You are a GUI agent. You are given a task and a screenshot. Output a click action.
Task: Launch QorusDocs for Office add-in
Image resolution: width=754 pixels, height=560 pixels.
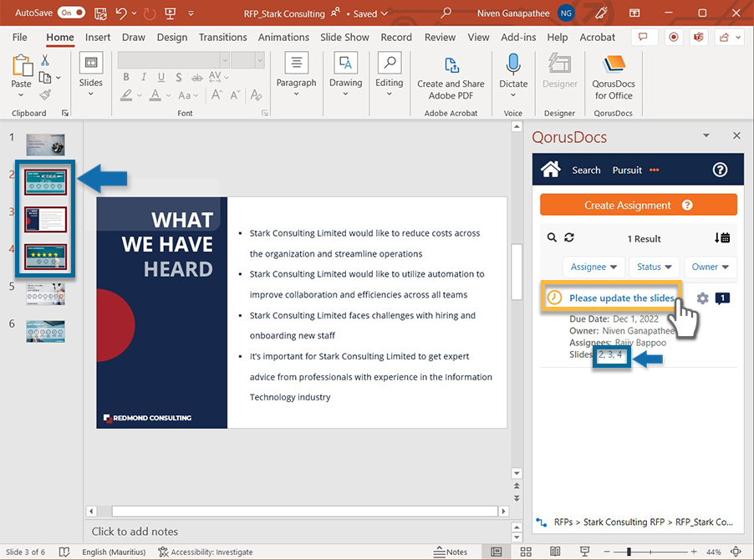(x=614, y=78)
